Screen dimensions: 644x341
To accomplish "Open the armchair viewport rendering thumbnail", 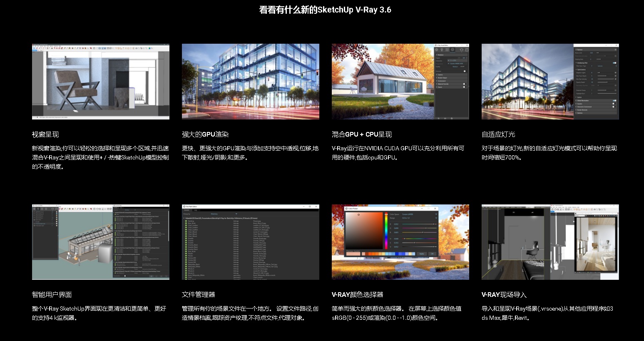I will (101, 82).
